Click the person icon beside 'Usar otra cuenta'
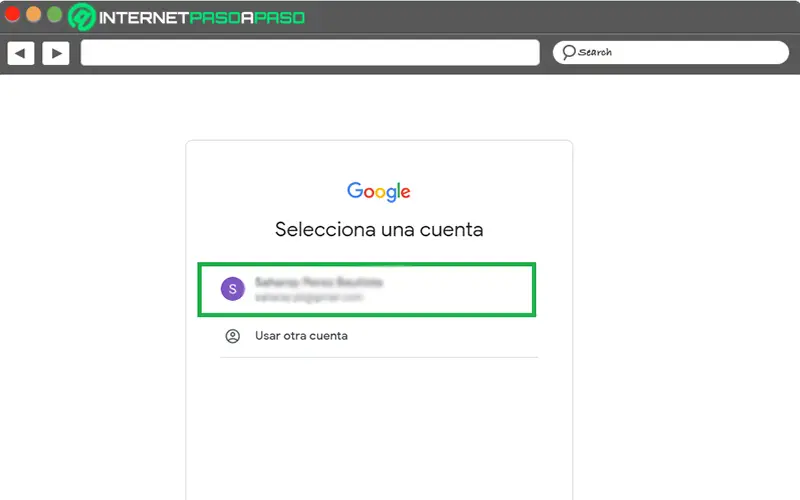This screenshot has height=500, width=800. [233, 336]
